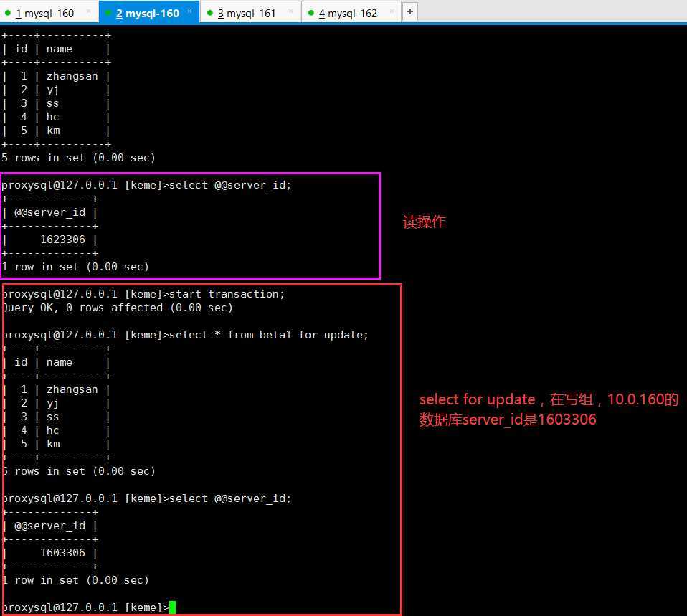Click the server_id value 1623306
Image resolution: width=687 pixels, height=616 pixels.
pyautogui.click(x=62, y=240)
